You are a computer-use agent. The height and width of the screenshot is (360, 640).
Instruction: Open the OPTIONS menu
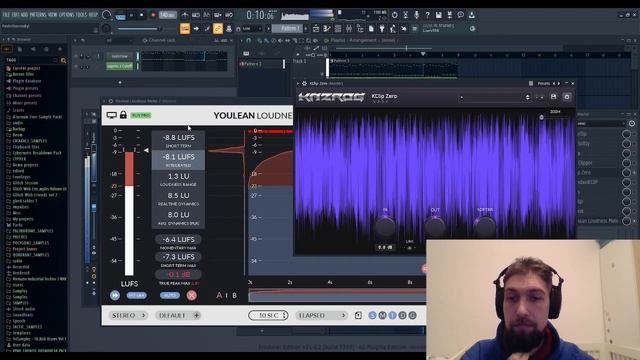pos(67,15)
